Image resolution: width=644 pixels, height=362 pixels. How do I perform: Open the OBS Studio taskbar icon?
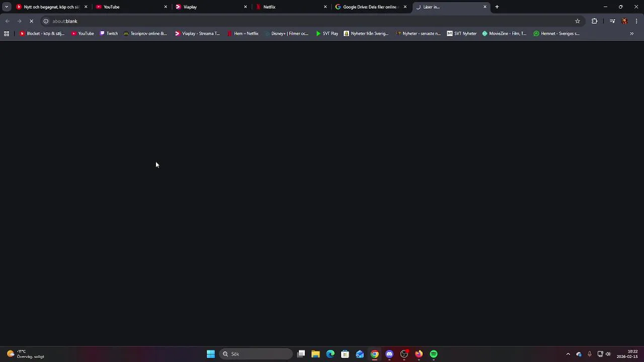[404, 354]
